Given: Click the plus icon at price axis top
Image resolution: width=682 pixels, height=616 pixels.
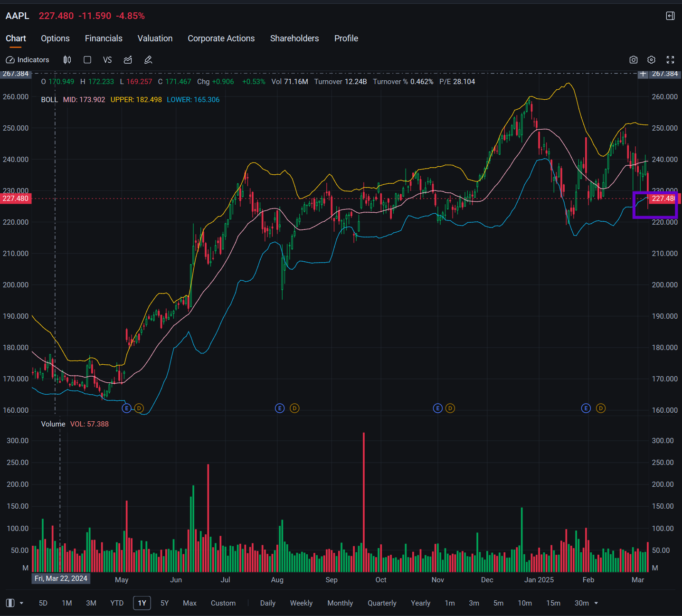Looking at the screenshot, I should 643,74.
